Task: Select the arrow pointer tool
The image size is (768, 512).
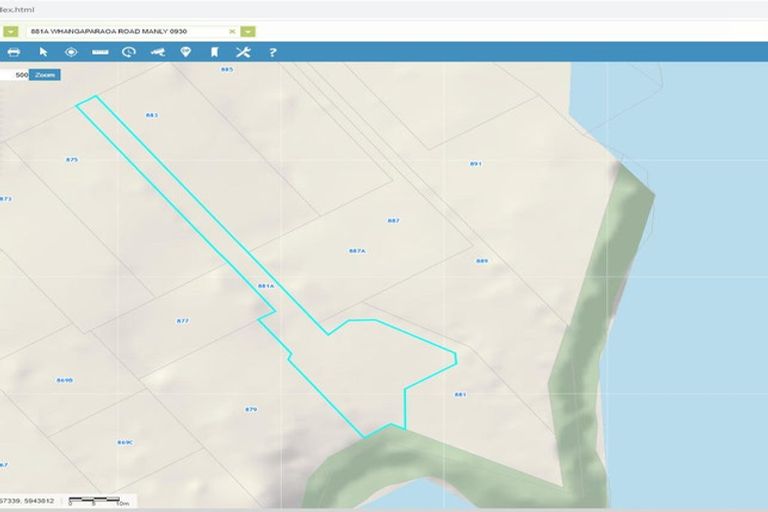Action: [43, 52]
